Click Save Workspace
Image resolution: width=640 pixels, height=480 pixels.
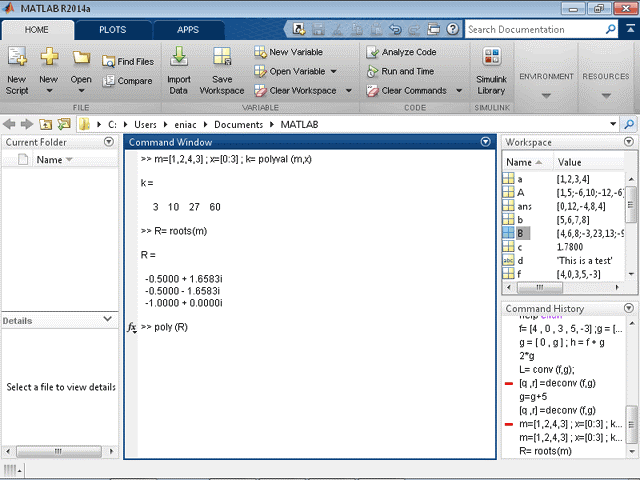(222, 70)
